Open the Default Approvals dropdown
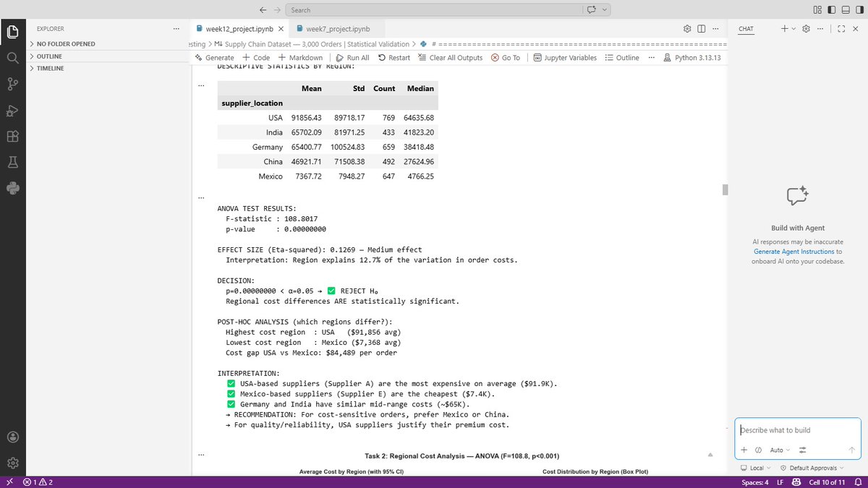The image size is (868, 488). point(812,468)
